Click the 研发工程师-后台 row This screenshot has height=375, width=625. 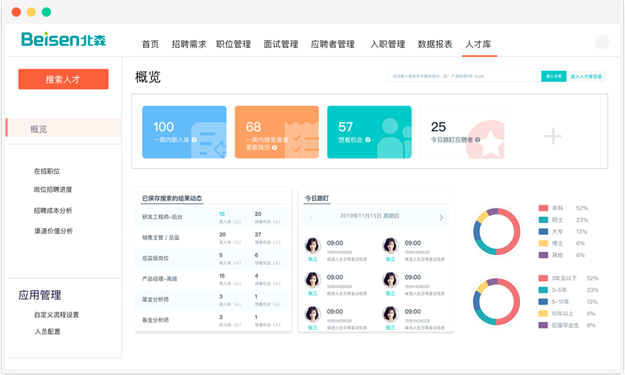tap(213, 218)
